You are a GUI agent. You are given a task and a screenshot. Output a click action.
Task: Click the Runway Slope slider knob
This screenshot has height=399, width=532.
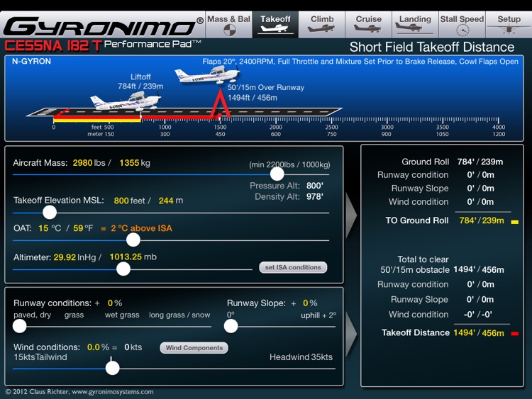[231, 326]
